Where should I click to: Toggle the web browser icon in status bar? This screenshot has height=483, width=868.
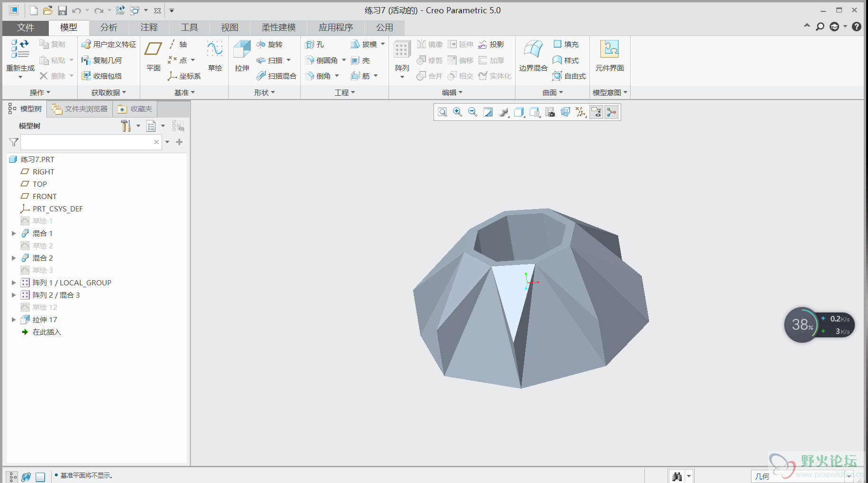click(x=27, y=477)
